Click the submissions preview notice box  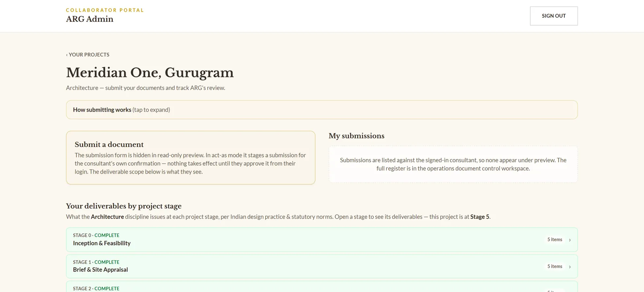453,164
